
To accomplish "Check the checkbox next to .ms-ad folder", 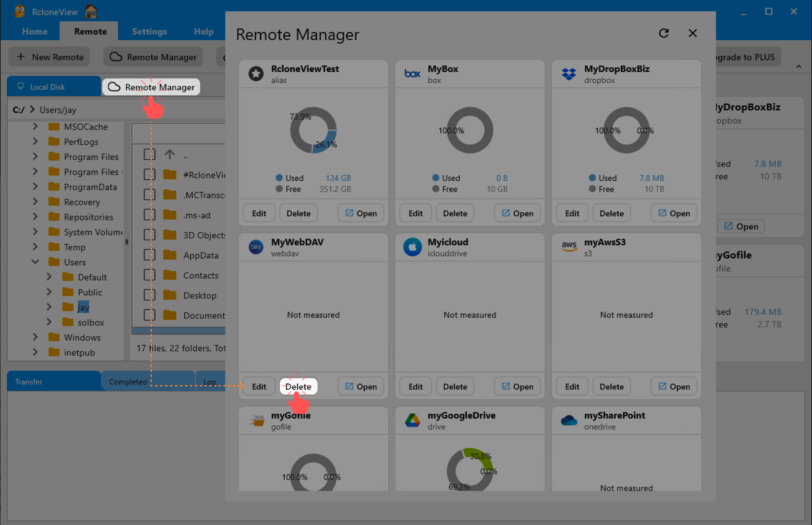I will point(149,215).
